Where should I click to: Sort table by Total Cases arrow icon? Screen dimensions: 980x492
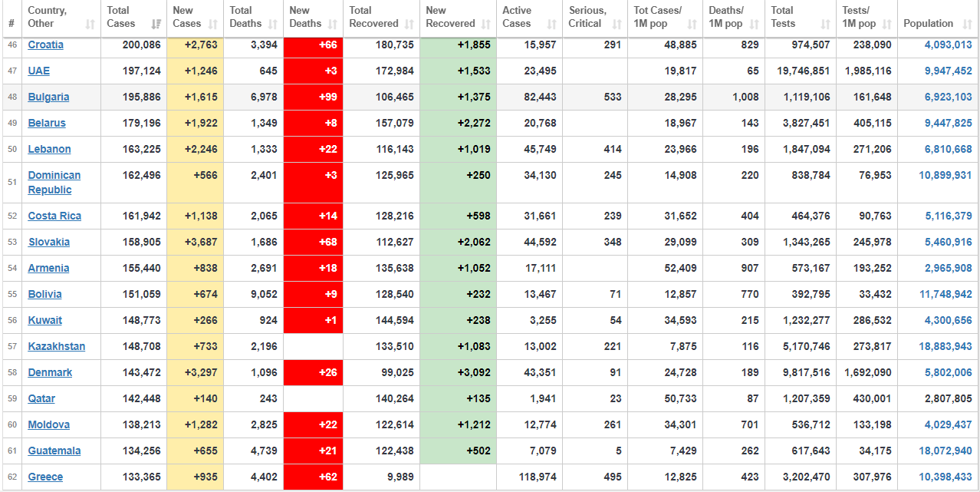156,25
